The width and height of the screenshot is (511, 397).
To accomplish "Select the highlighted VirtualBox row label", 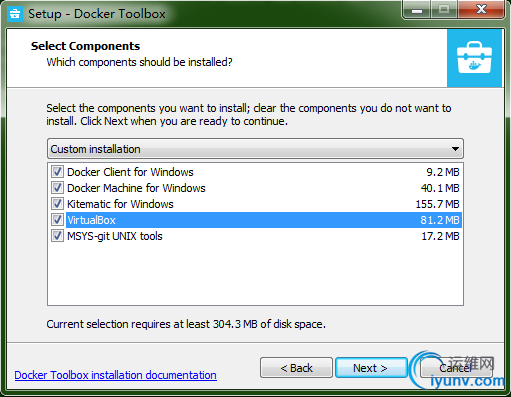I will click(x=91, y=220).
